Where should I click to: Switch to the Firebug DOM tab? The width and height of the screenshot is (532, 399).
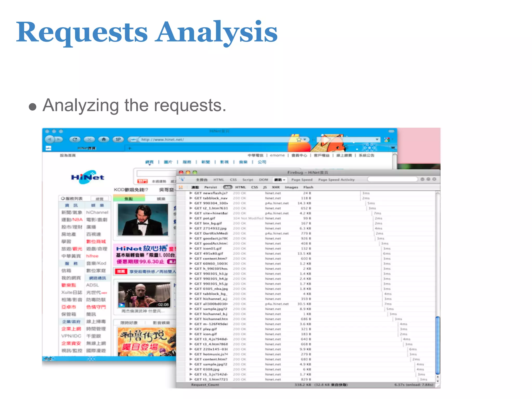click(263, 180)
